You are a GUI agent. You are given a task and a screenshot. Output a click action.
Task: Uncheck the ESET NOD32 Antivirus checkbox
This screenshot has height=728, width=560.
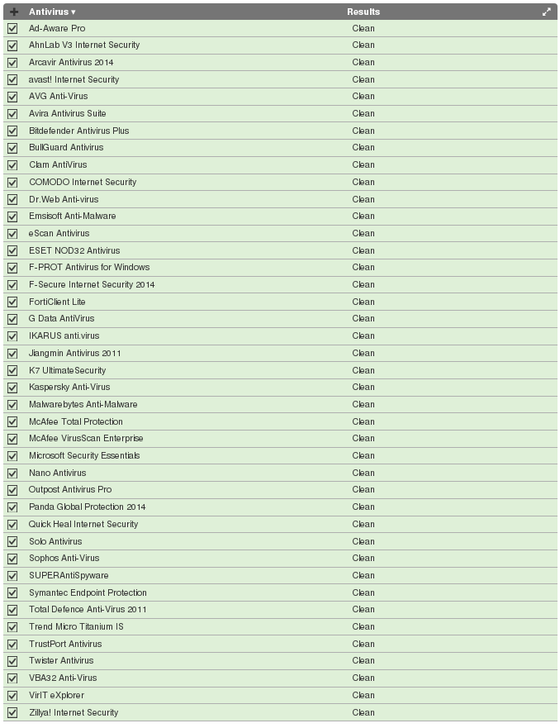(12, 250)
